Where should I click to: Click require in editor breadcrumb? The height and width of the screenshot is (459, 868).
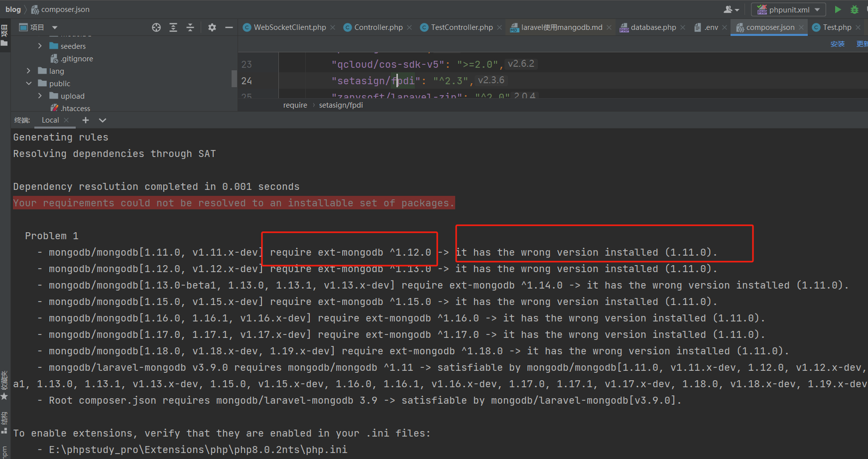pos(295,105)
